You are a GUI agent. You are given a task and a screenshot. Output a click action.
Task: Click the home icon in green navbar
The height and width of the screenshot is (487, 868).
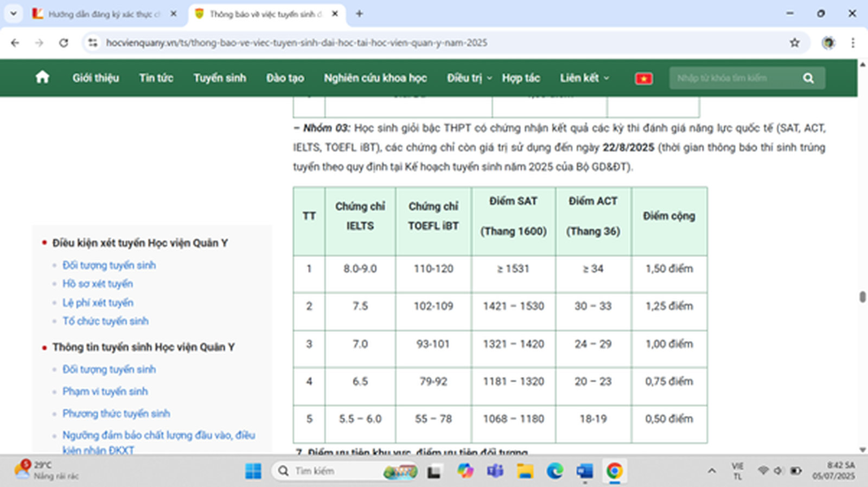click(42, 78)
